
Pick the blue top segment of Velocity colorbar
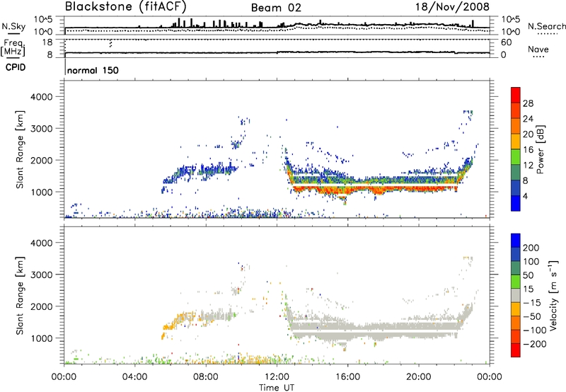click(x=516, y=241)
